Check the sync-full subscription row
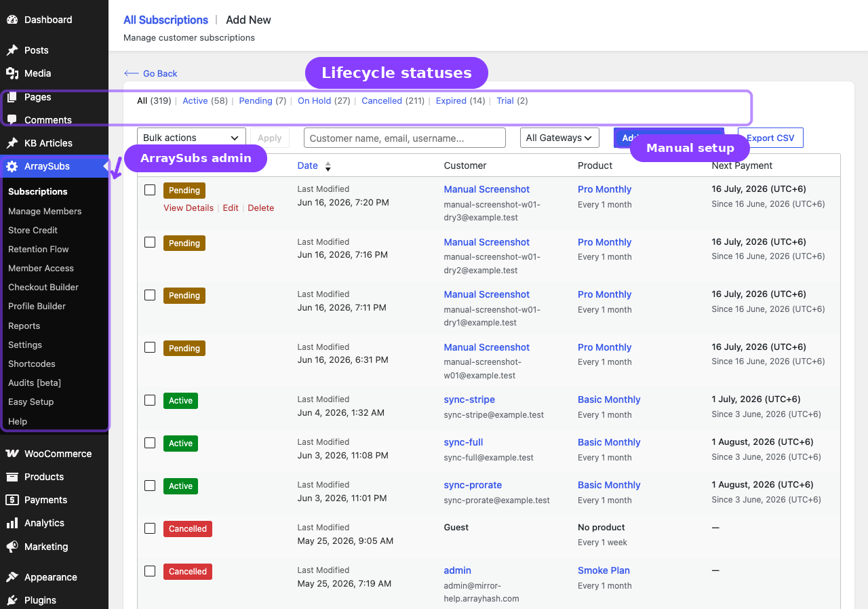 150,443
